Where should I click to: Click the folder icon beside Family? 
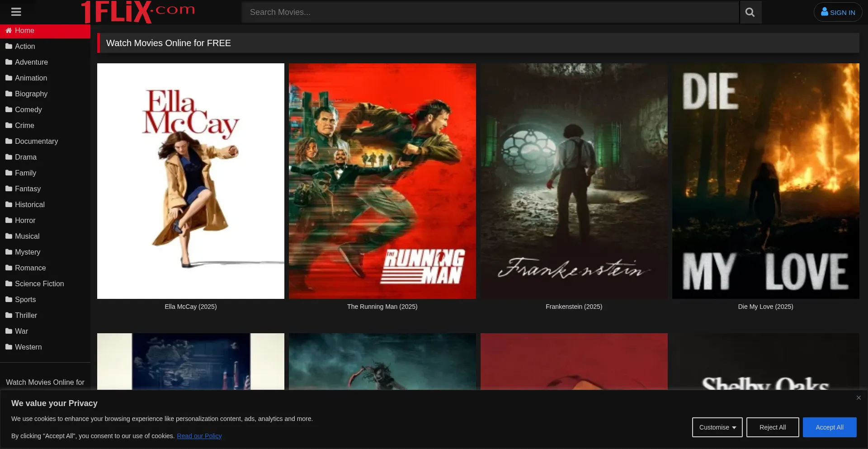click(9, 173)
